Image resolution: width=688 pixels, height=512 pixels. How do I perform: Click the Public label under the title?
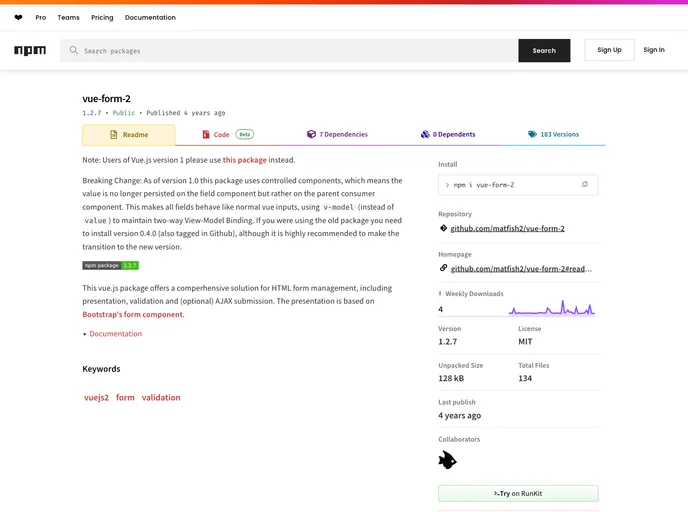tap(124, 113)
